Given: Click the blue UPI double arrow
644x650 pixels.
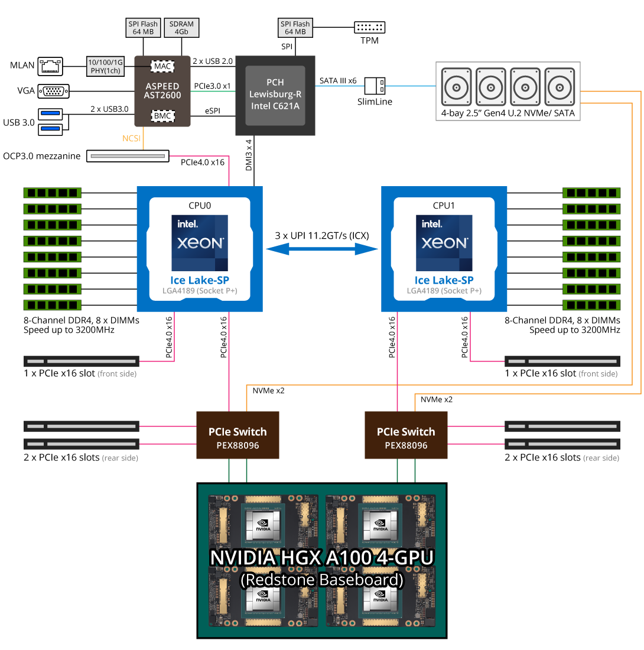Looking at the screenshot, I should coord(321,249).
